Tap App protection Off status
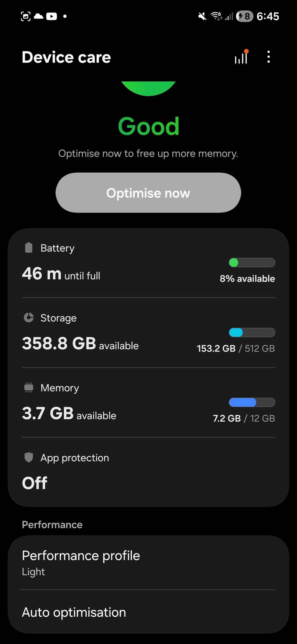Viewport: 297px width, 644px height. (x=35, y=483)
